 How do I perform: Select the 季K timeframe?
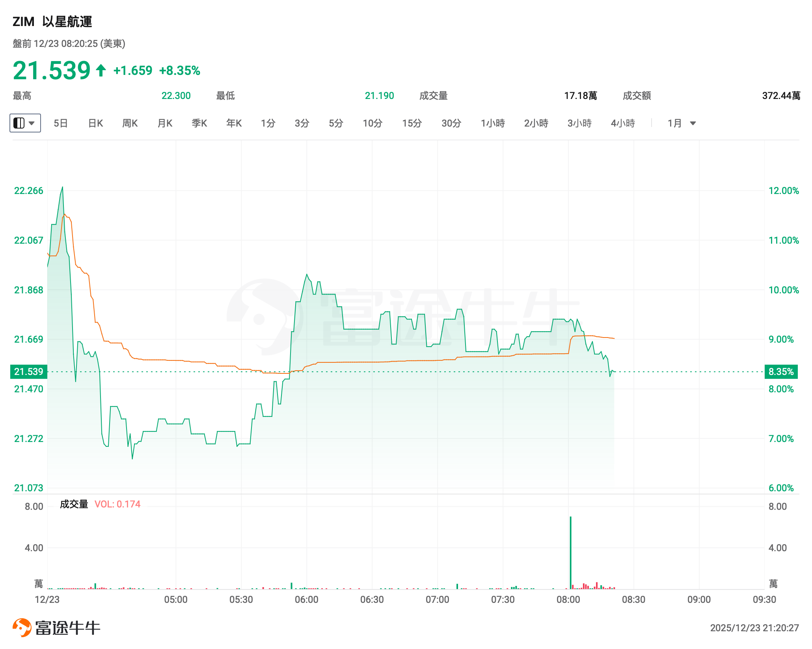[x=199, y=123]
